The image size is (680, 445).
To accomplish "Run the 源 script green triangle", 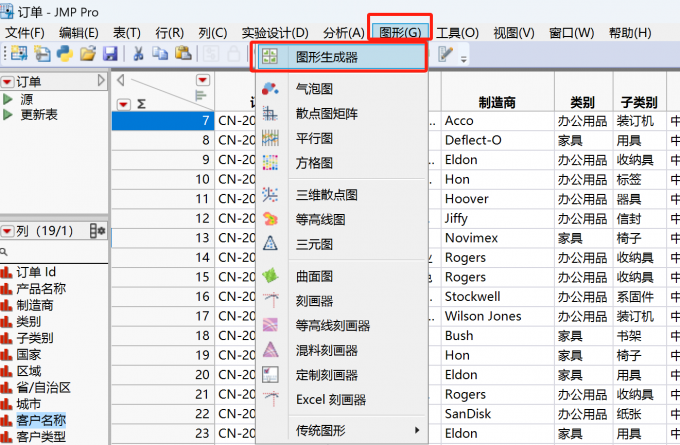I will tap(9, 99).
